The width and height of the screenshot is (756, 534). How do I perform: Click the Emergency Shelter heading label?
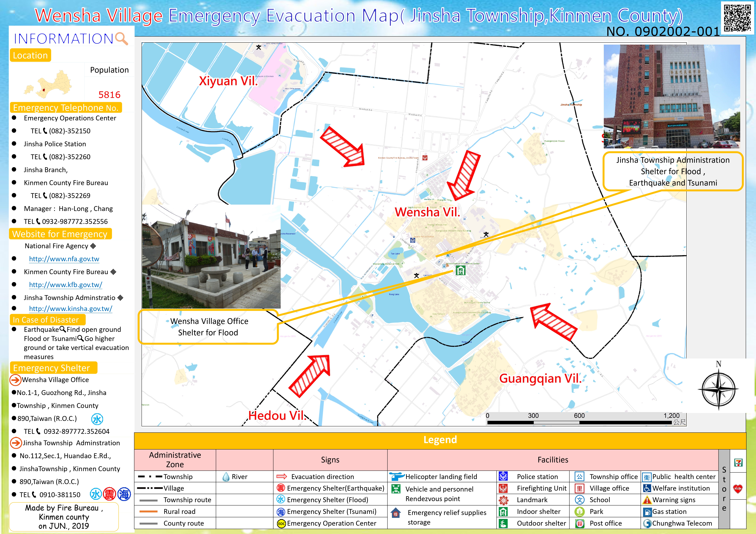click(54, 368)
